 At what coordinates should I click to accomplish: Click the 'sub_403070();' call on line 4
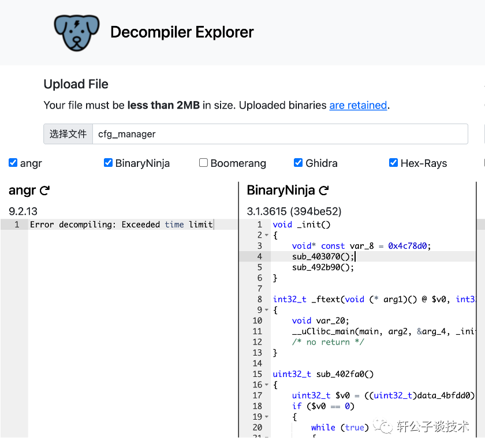coord(323,256)
